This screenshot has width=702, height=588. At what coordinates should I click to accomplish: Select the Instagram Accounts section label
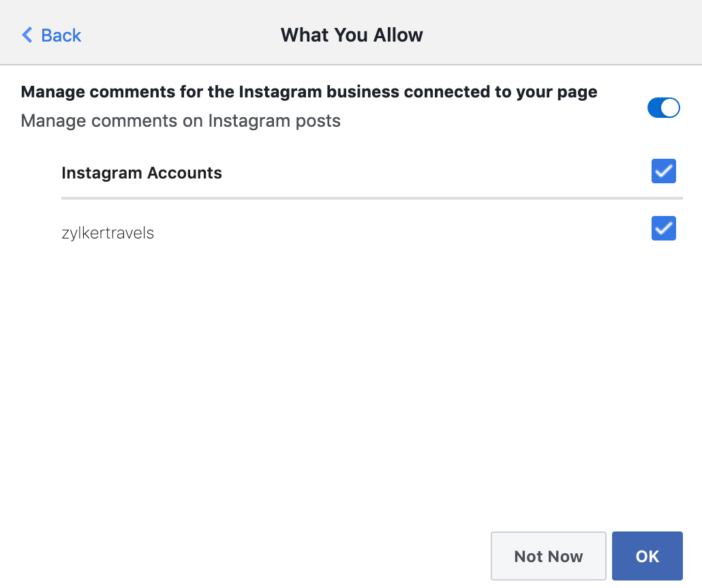tap(142, 173)
